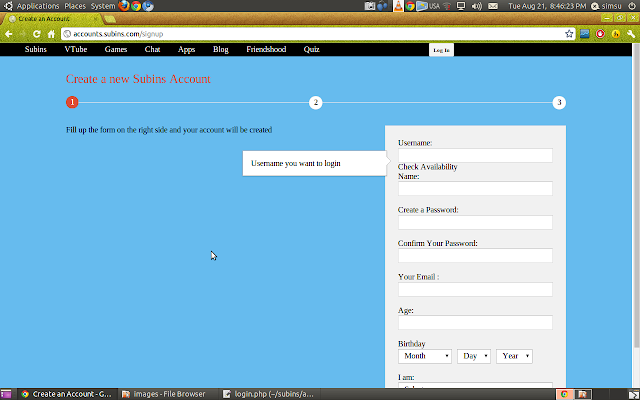The width and height of the screenshot is (640, 400).
Task: Open the Applications menu
Action: (38, 6)
